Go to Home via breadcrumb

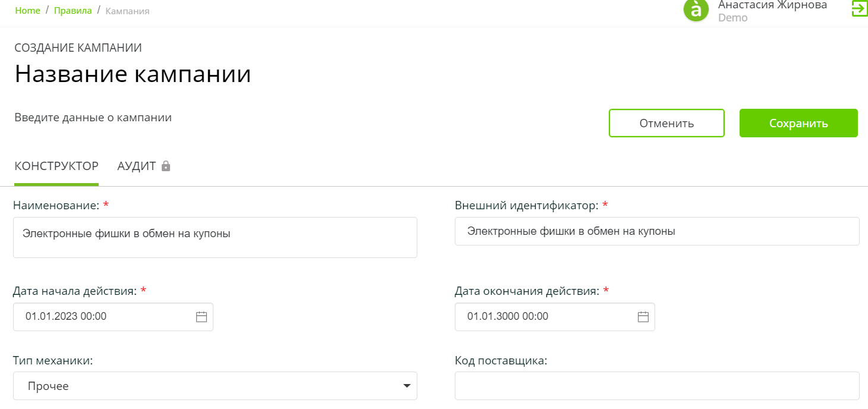[x=27, y=11]
